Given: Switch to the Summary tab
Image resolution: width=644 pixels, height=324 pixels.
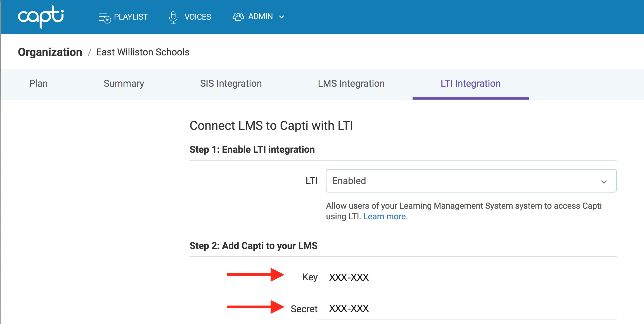Looking at the screenshot, I should click(124, 83).
